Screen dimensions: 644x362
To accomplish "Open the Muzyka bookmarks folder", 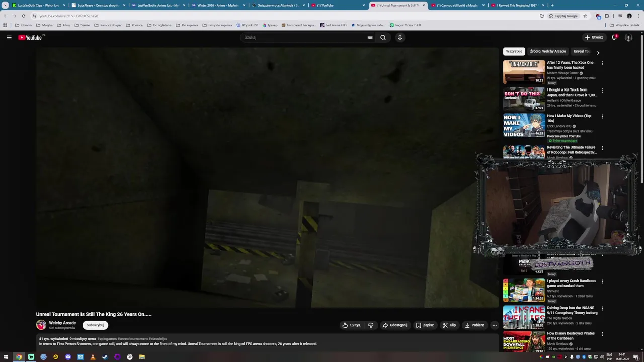I will coord(44,25).
